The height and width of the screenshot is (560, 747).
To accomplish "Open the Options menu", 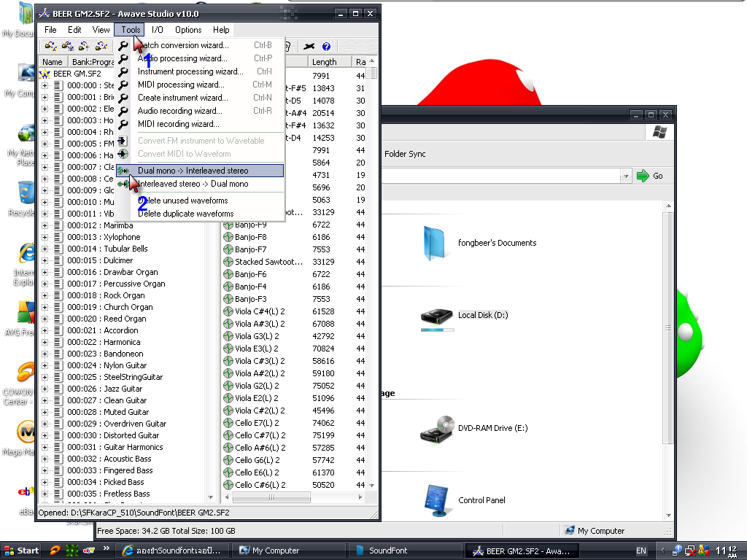I will coord(188,29).
